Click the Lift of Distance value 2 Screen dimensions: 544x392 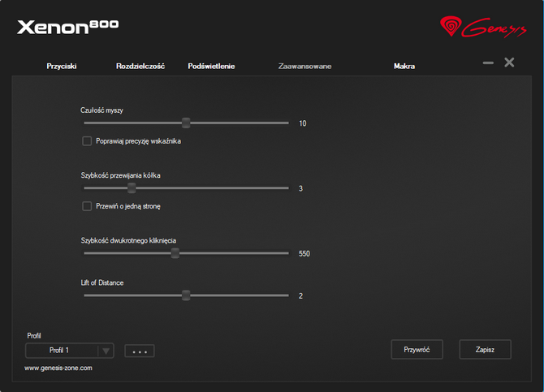coord(300,296)
